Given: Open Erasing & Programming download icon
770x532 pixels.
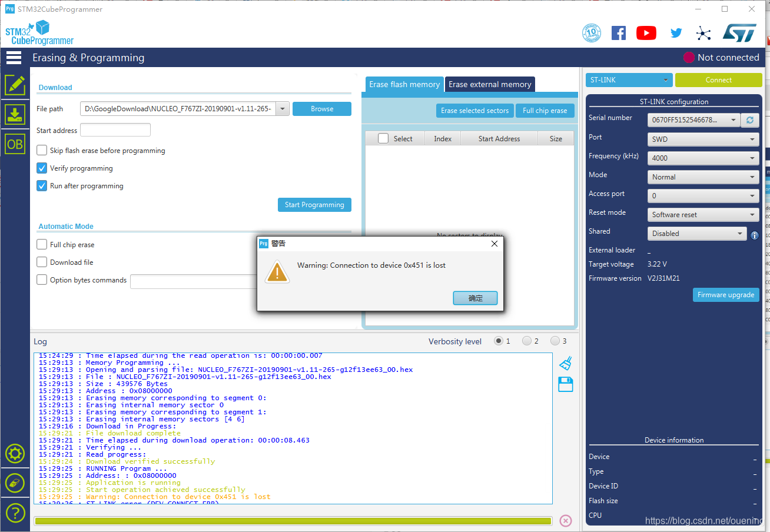Looking at the screenshot, I should (15, 114).
